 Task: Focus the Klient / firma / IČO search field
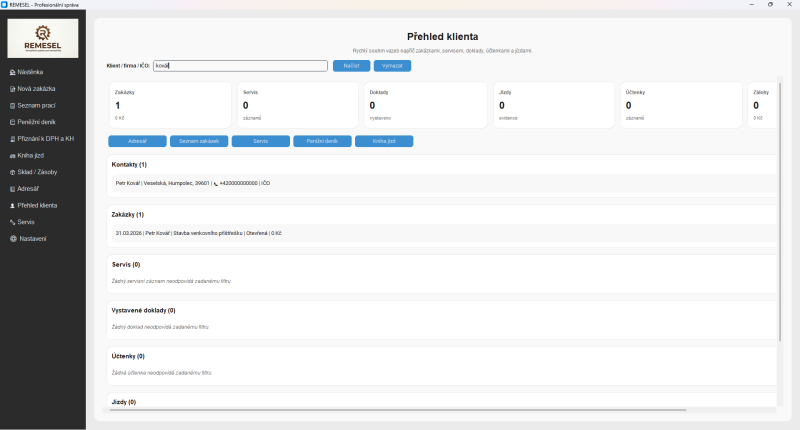(x=239, y=66)
